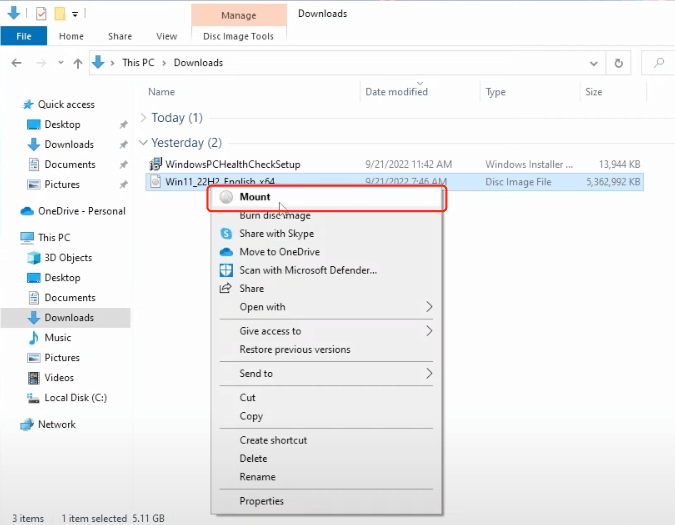The height and width of the screenshot is (525, 675).
Task: Expand the Send to submenu arrow
Action: (429, 374)
